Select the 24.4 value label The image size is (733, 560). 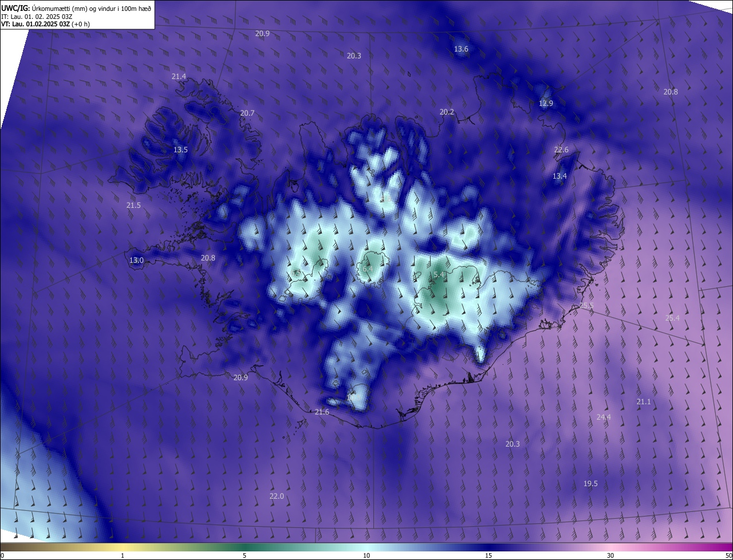604,417
